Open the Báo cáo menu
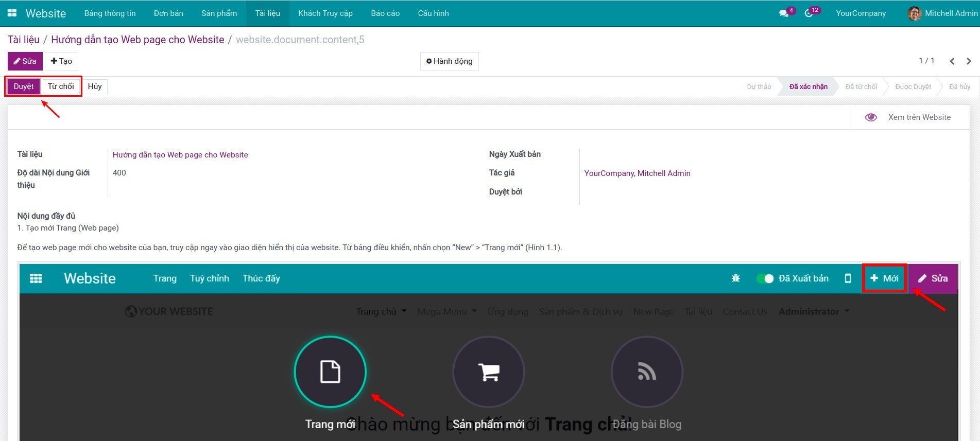 (385, 13)
